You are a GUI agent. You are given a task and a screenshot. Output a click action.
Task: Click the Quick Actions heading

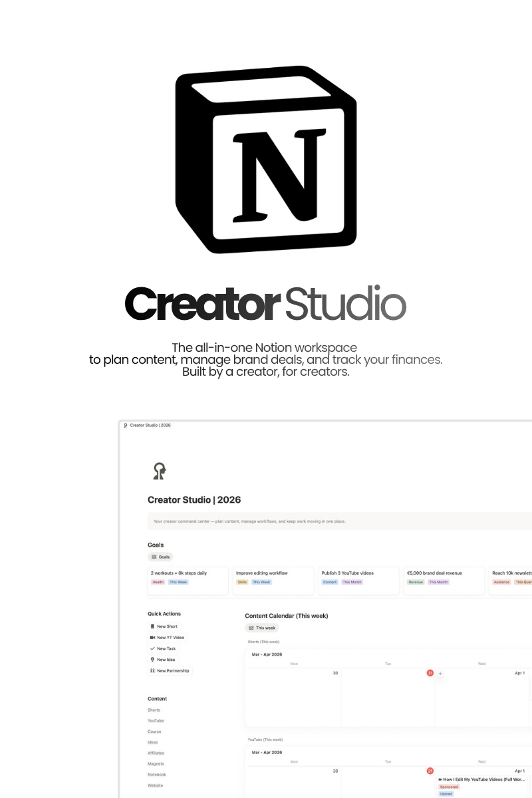[x=164, y=614]
